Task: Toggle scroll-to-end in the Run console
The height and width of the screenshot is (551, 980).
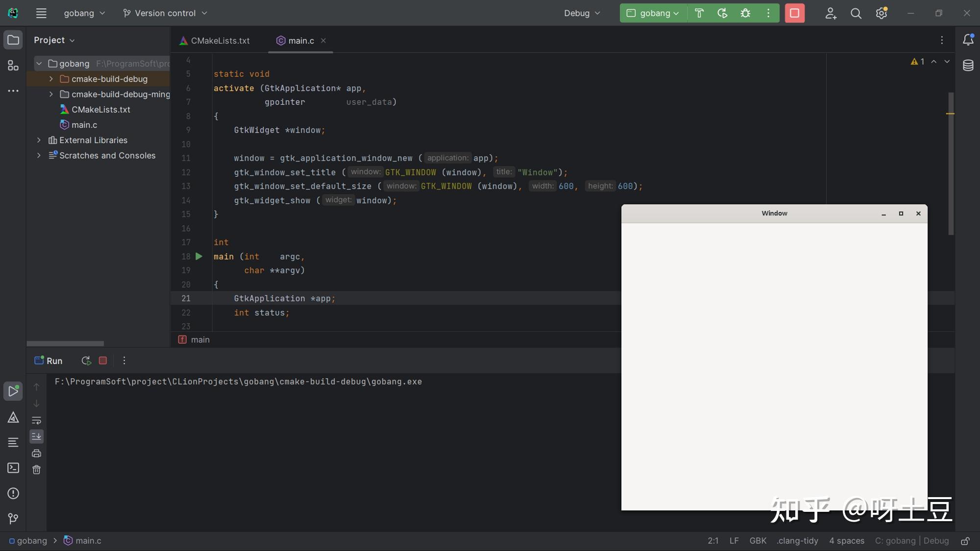Action: click(37, 436)
